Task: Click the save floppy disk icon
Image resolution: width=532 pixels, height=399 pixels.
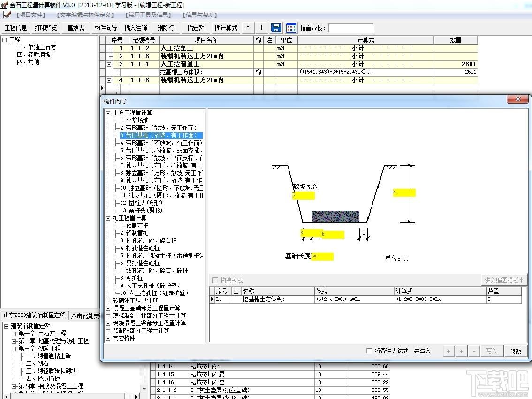Action: 276,28
